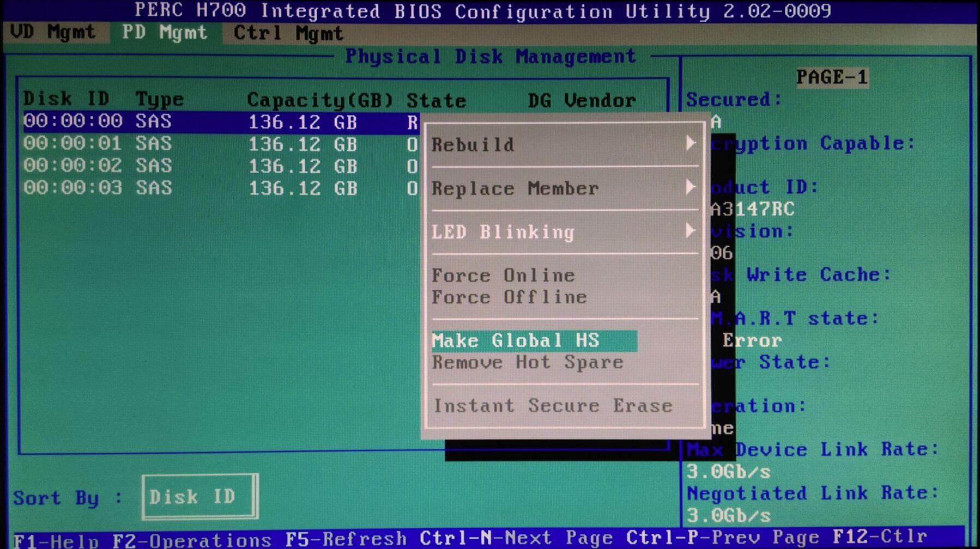This screenshot has width=980, height=549.
Task: Click the Power State label
Action: point(771,362)
